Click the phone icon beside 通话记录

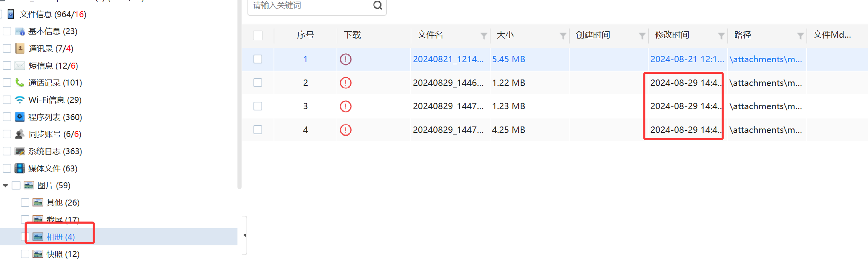coord(20,83)
